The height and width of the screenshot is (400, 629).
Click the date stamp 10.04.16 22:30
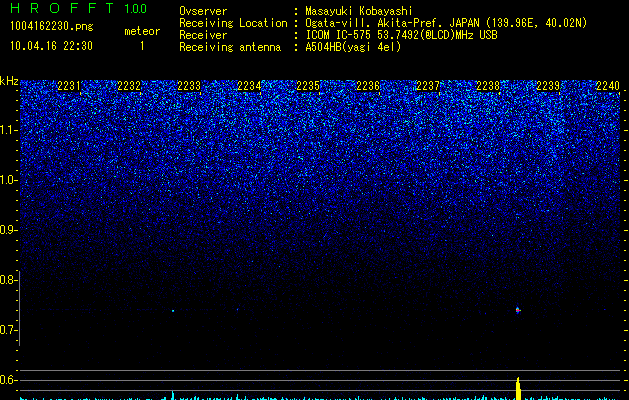point(51,46)
